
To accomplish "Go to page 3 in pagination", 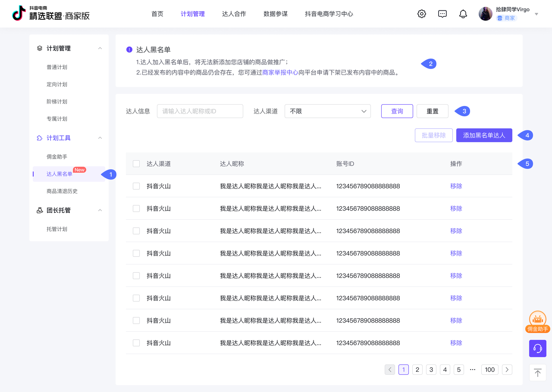I will tap(431, 370).
